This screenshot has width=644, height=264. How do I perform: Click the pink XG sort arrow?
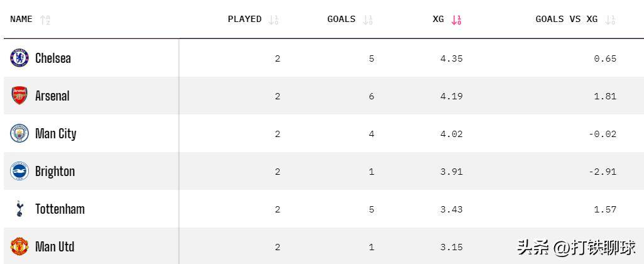pyautogui.click(x=456, y=19)
